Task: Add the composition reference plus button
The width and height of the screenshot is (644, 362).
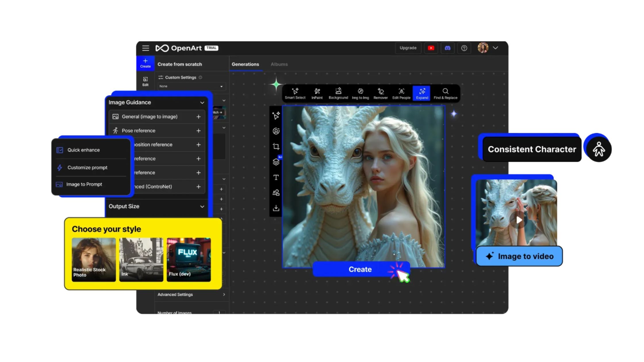Action: (x=198, y=145)
